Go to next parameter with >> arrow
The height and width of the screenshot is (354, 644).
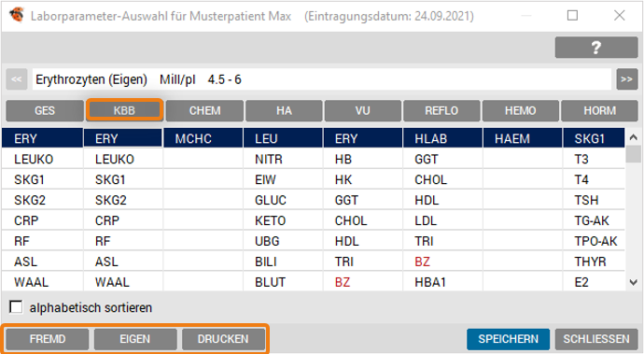pos(627,79)
